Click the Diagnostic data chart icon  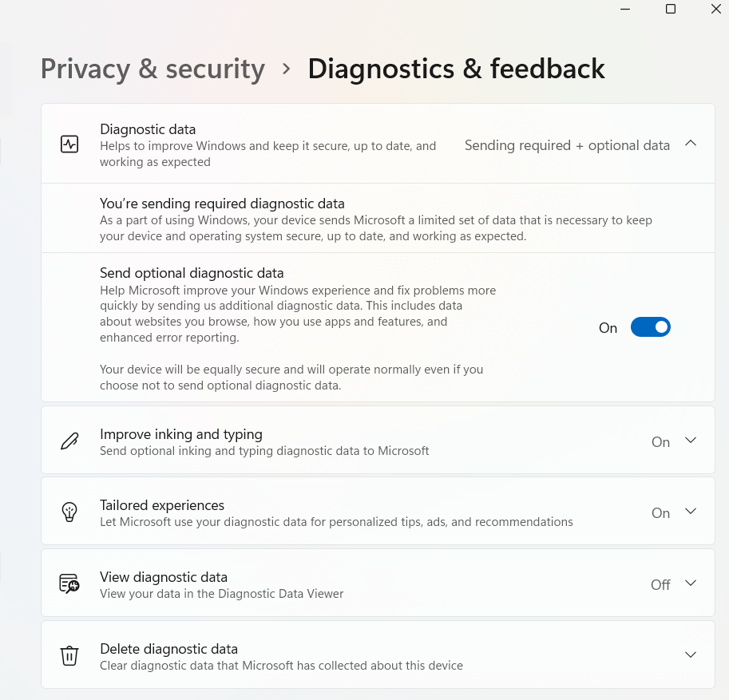(69, 144)
